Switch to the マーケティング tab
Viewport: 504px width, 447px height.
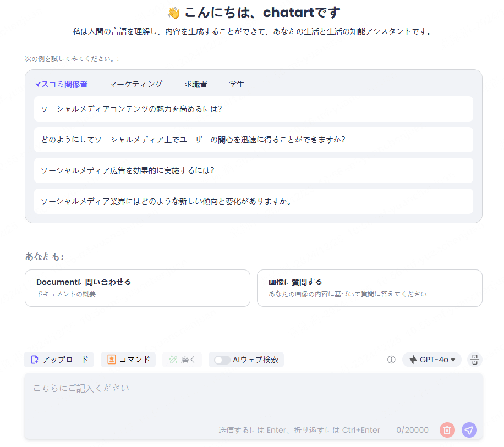[136, 85]
